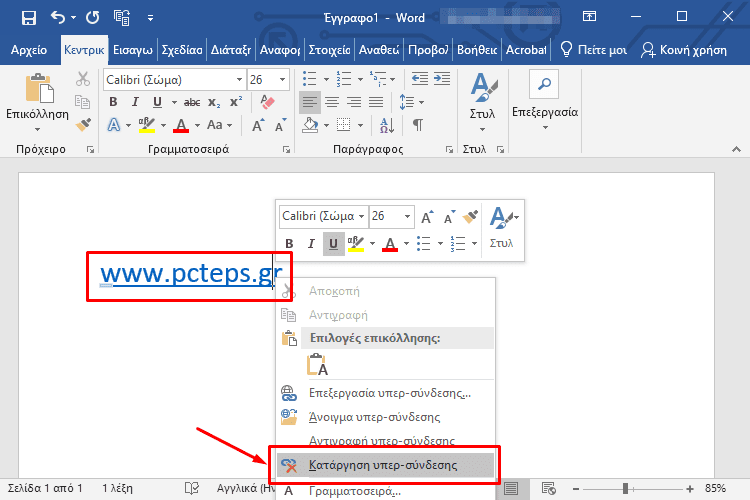Toggle Underline in the mini toolbar
The height and width of the screenshot is (500, 750).
[x=333, y=244]
